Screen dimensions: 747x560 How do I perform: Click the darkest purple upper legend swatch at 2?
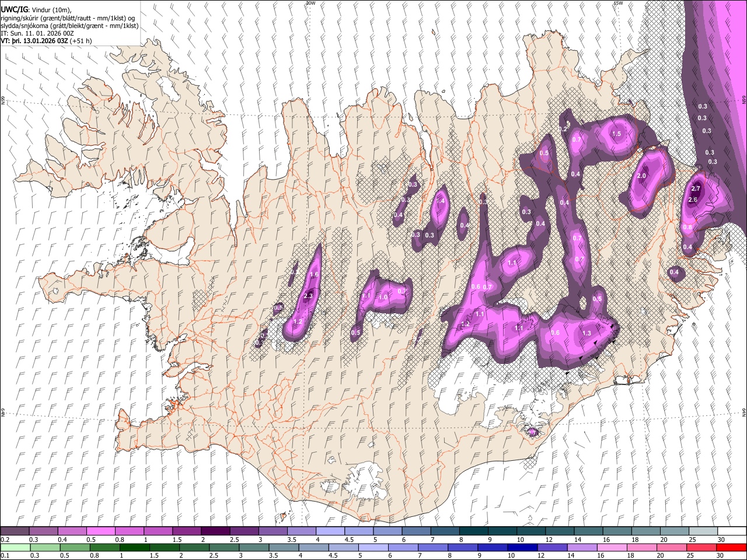tap(215, 531)
